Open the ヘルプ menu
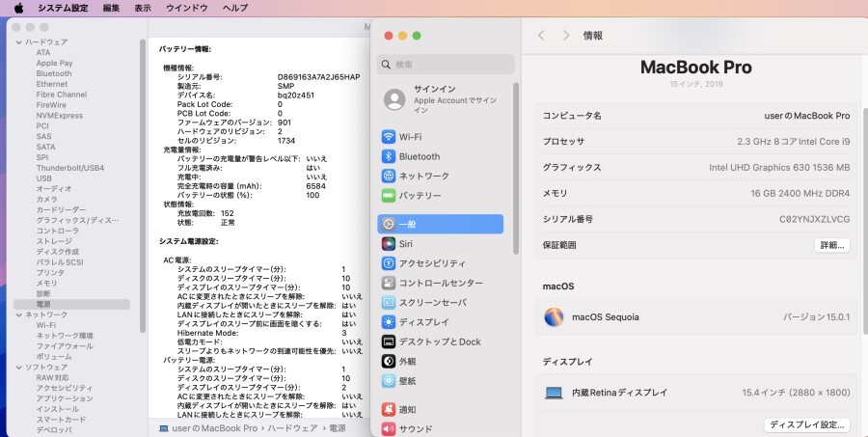This screenshot has height=437, width=868. [235, 8]
